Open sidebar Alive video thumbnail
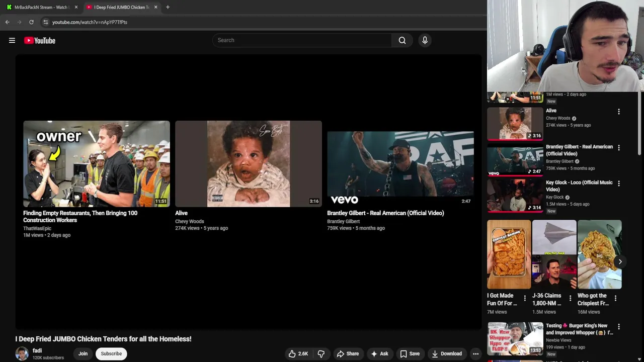 [515, 123]
